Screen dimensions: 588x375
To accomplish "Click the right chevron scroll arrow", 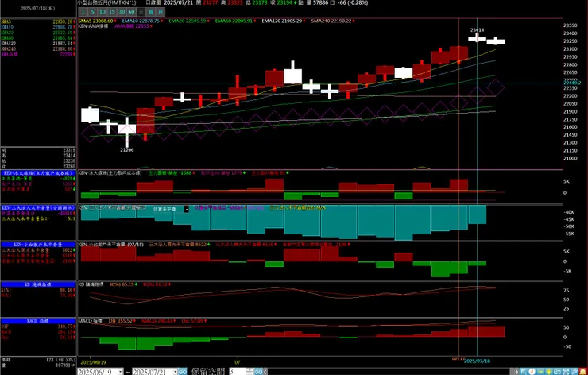I will coord(516,372).
